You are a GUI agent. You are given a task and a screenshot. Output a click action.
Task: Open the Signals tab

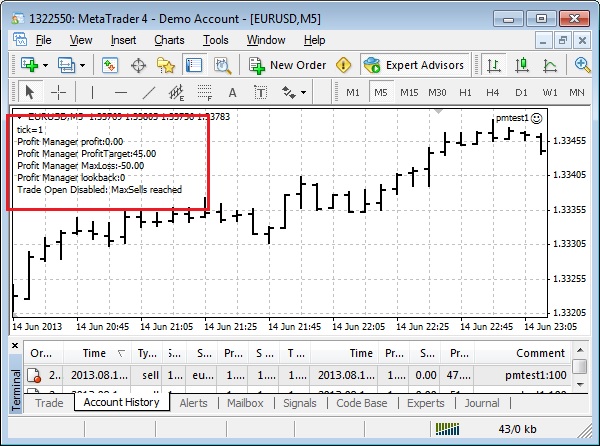300,403
